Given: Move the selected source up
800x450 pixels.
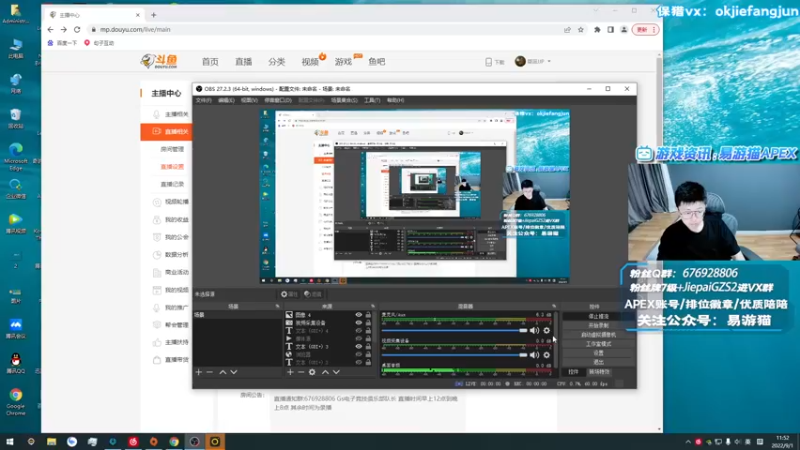Looking at the screenshot, I should (x=325, y=372).
